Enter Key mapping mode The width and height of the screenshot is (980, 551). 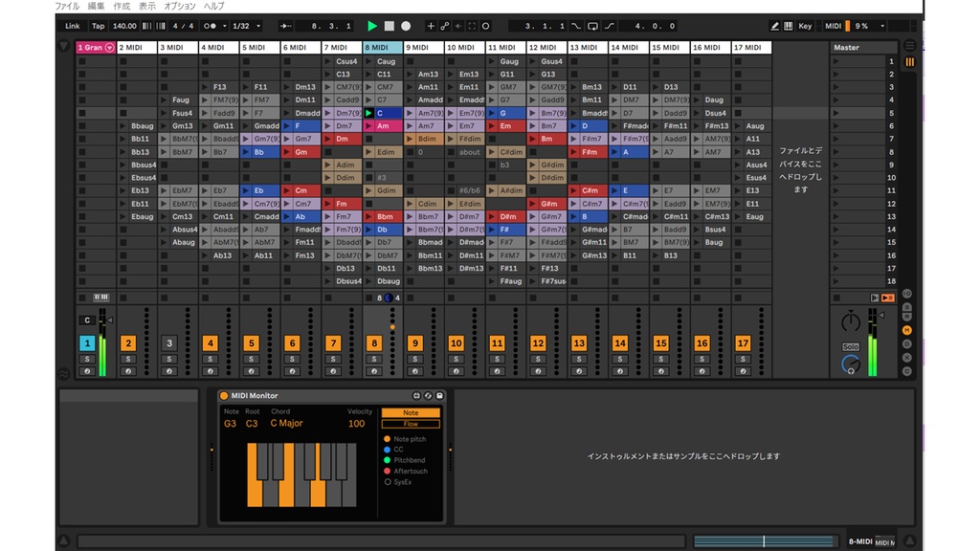(805, 26)
